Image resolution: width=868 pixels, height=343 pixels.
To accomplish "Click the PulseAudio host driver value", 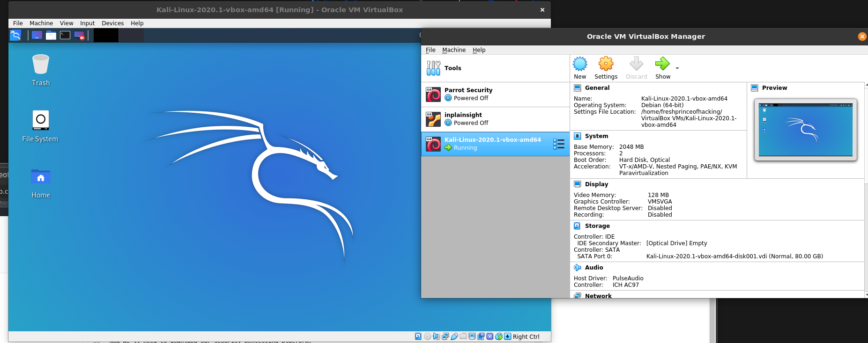I will [x=628, y=278].
